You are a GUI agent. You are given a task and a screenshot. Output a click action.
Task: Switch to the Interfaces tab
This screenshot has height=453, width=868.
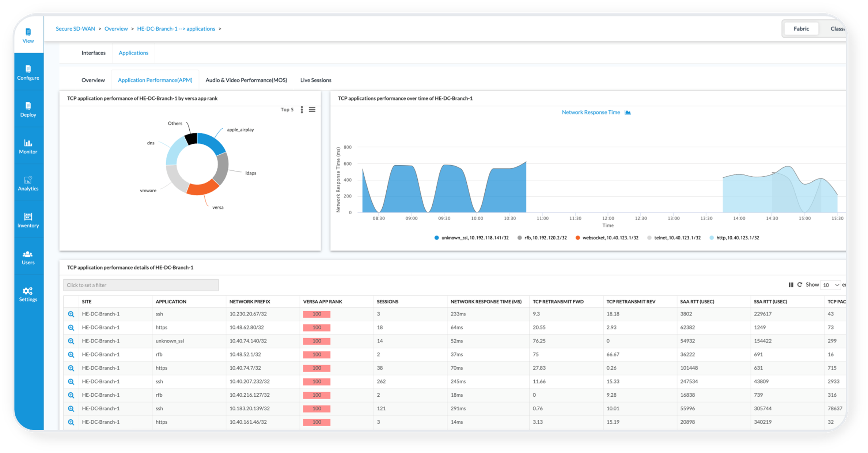click(93, 53)
